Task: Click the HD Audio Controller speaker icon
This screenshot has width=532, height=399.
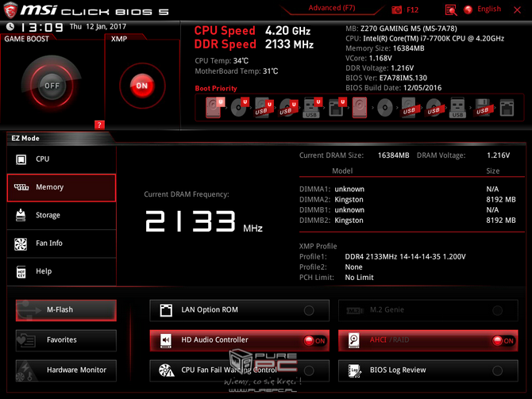Action: pyautogui.click(x=166, y=340)
